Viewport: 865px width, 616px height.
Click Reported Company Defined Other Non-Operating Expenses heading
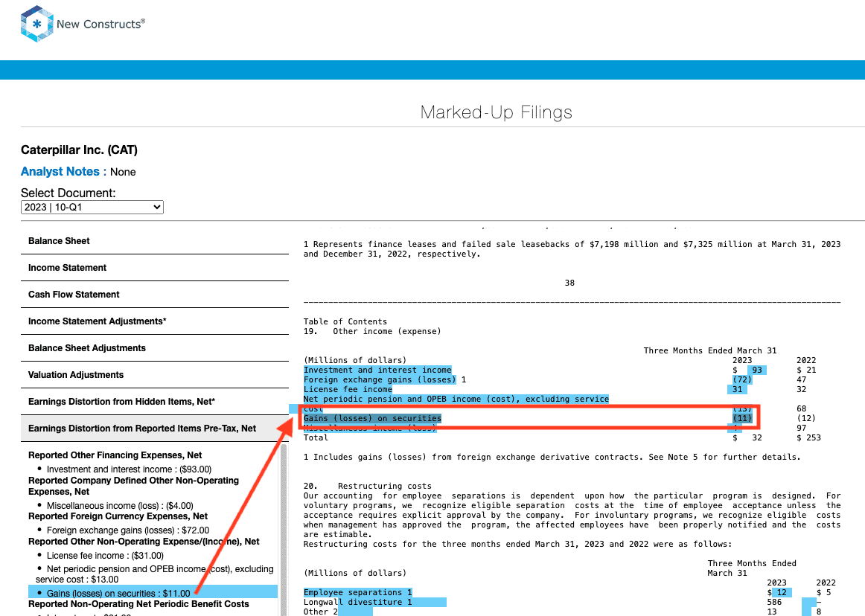point(133,486)
